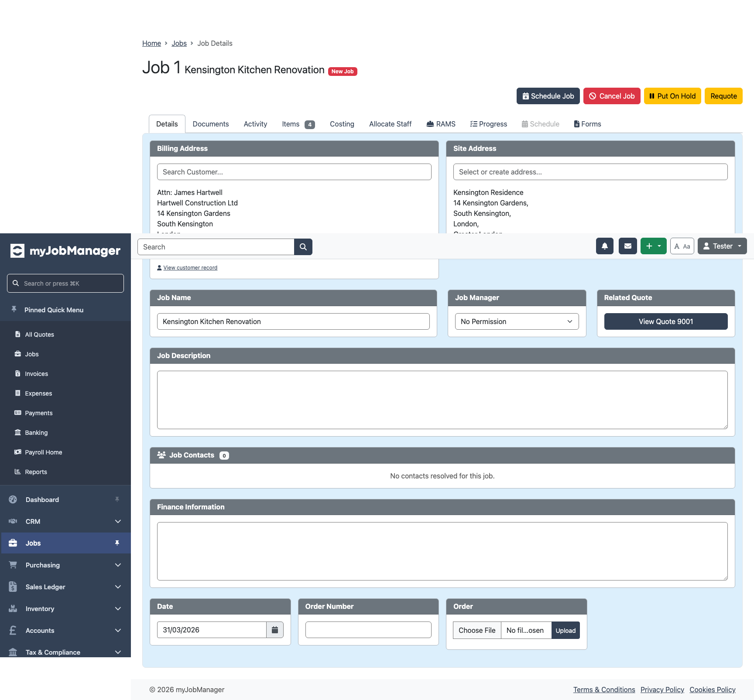Click the Schedule Job button

click(x=548, y=96)
